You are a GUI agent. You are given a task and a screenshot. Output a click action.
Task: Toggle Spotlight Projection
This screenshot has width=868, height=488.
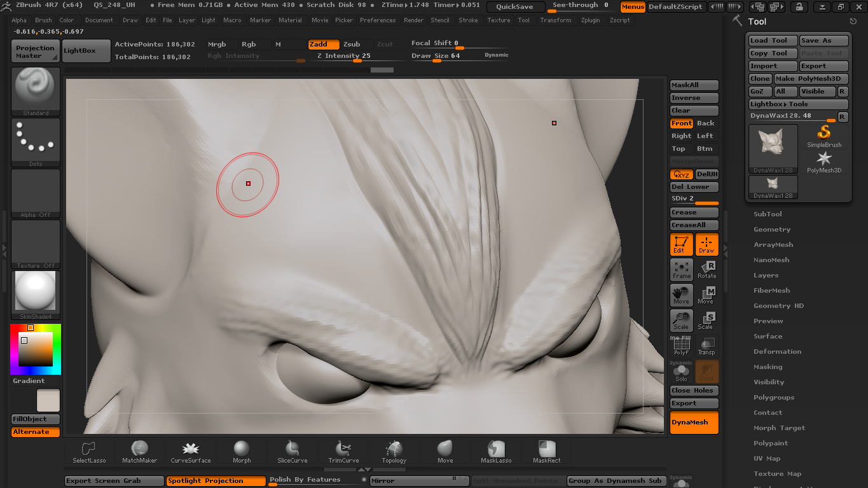tap(216, 481)
